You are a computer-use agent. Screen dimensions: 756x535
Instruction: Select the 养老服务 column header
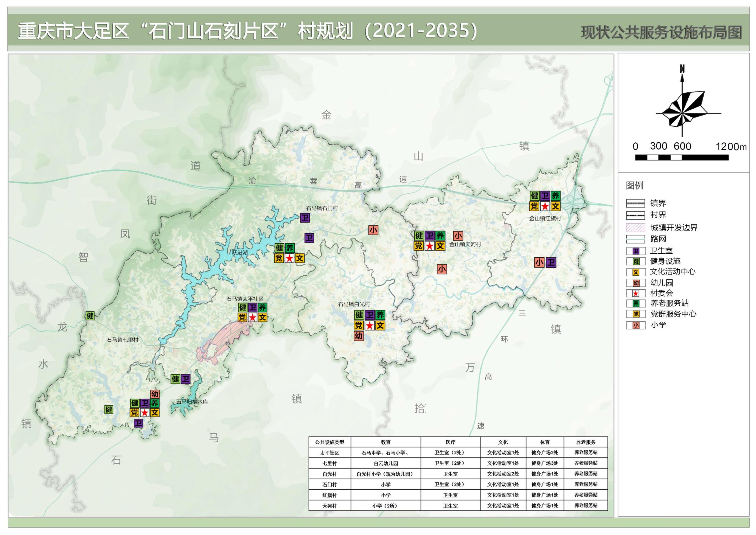[586, 442]
